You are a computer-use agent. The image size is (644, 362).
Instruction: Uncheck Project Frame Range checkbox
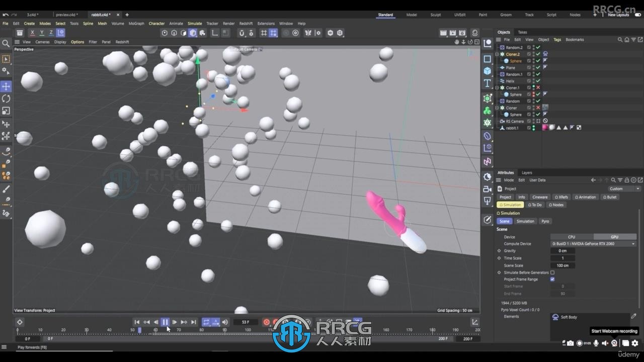click(552, 279)
